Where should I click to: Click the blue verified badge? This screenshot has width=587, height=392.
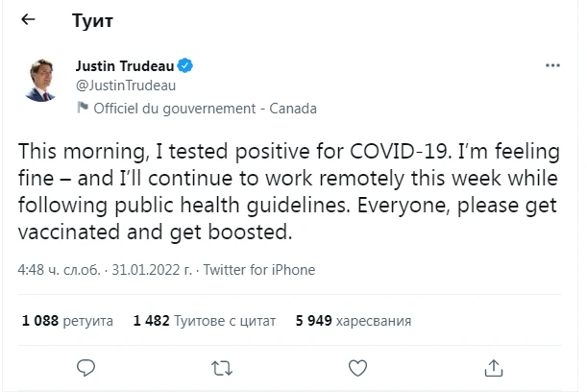point(186,66)
